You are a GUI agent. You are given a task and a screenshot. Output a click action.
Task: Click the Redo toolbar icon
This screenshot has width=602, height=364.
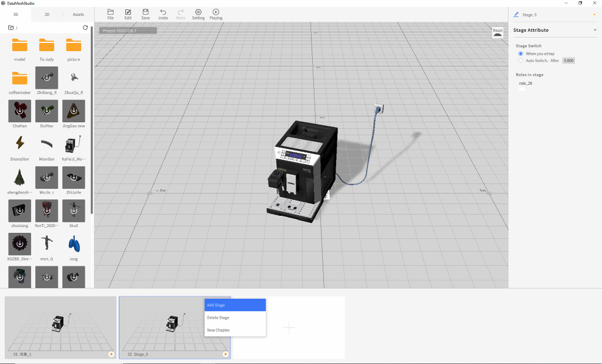click(x=180, y=14)
